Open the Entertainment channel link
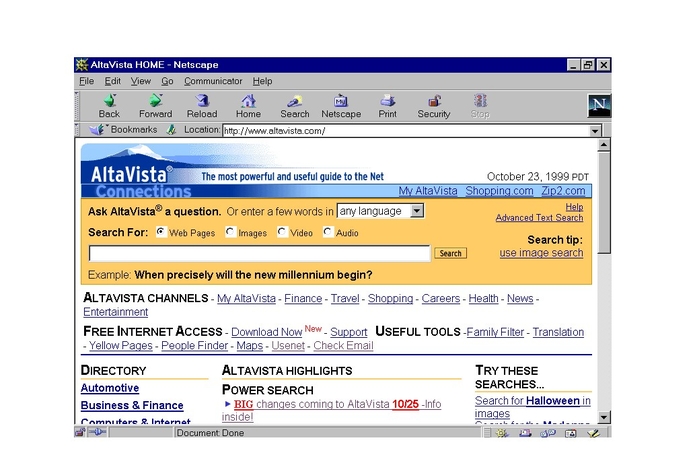Viewport: 693px width, 461px height. point(116,312)
